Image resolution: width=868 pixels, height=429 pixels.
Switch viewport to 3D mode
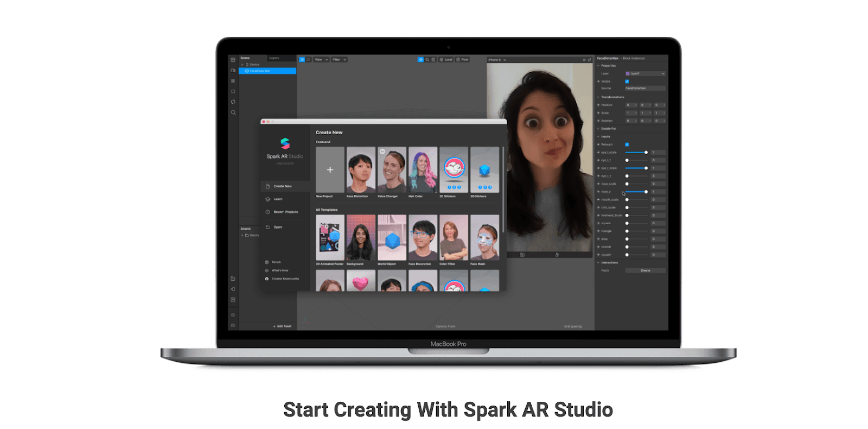click(302, 60)
